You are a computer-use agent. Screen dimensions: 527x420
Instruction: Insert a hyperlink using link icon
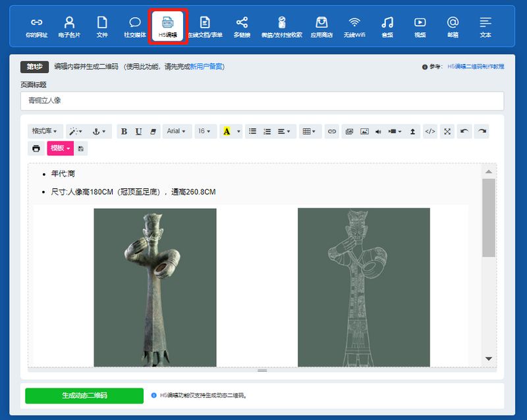tap(332, 132)
